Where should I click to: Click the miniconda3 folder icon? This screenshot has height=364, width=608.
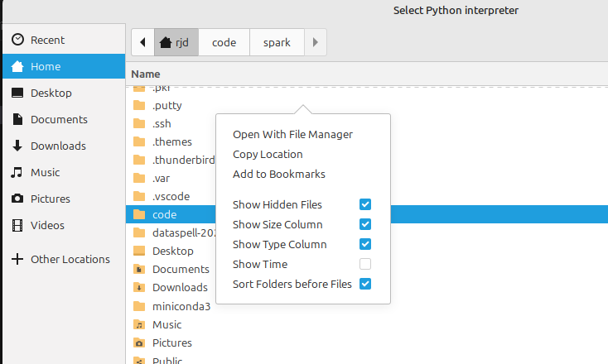139,306
